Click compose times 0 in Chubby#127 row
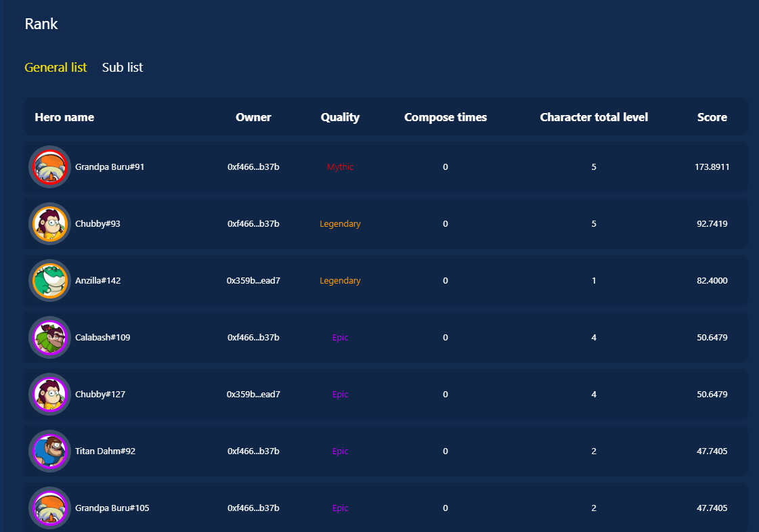The height and width of the screenshot is (532, 759). click(446, 395)
